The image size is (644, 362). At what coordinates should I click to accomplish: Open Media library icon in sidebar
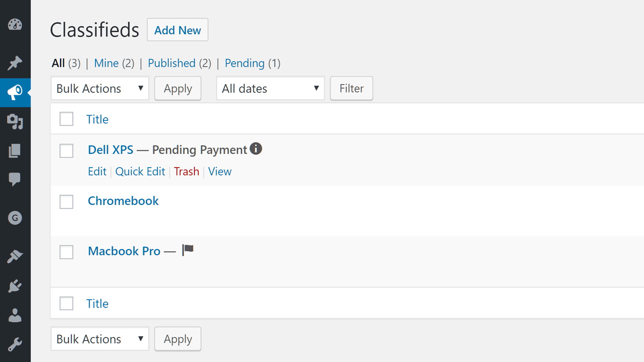click(x=15, y=121)
